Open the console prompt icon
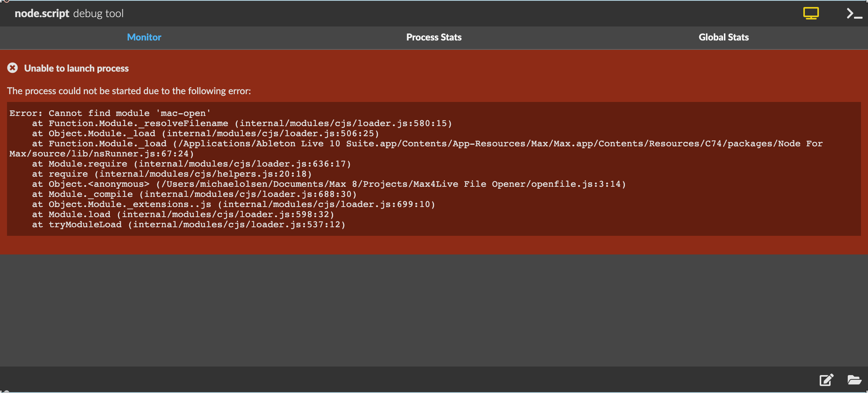This screenshot has width=868, height=393. click(x=854, y=14)
